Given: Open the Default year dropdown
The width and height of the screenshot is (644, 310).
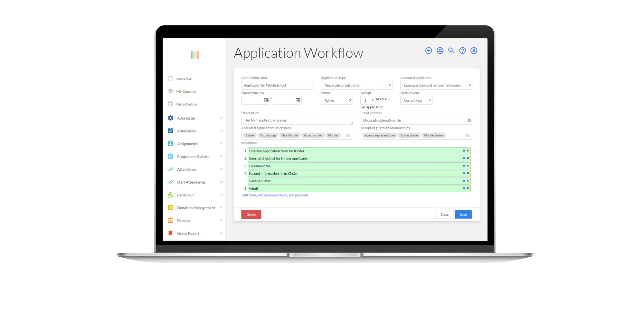Looking at the screenshot, I should click(x=416, y=100).
